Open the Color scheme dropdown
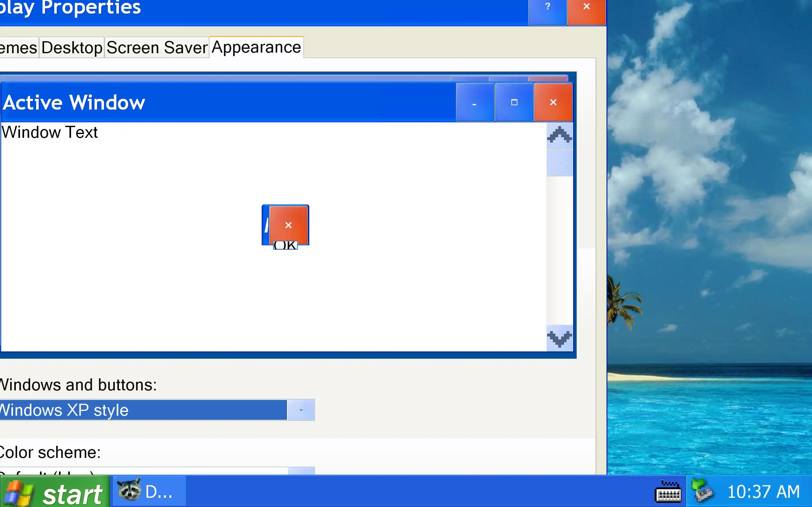Image resolution: width=812 pixels, height=507 pixels. click(x=301, y=471)
